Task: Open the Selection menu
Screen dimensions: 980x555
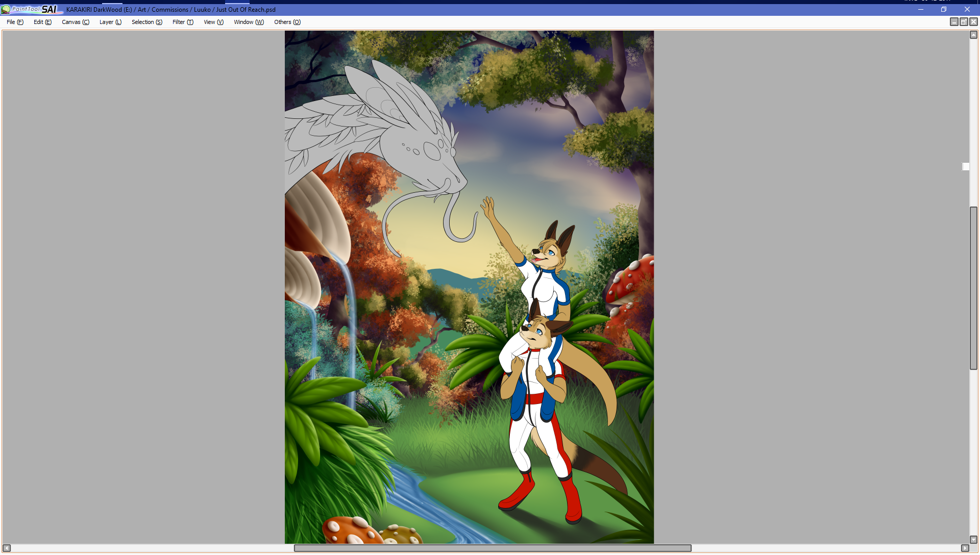Action: tap(147, 22)
